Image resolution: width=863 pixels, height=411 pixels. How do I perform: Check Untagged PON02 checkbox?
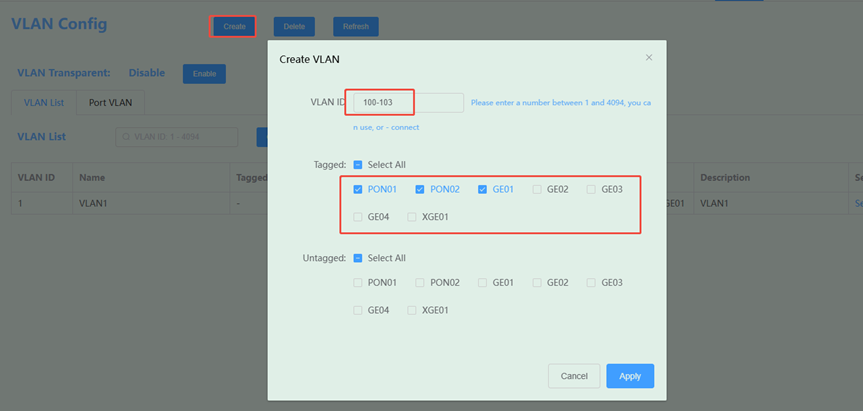click(420, 283)
